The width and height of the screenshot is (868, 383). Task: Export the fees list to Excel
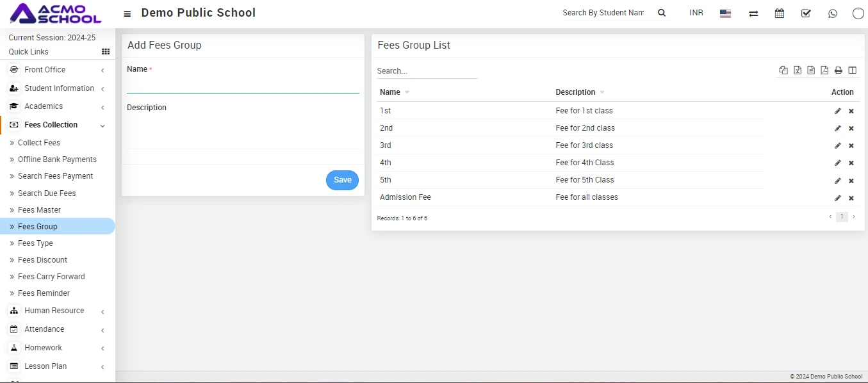(798, 70)
